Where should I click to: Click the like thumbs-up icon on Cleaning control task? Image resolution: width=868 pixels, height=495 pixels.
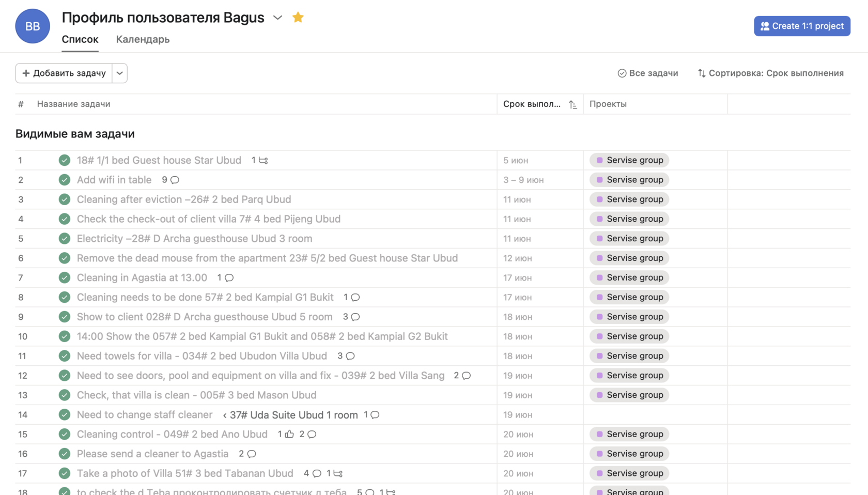point(289,434)
